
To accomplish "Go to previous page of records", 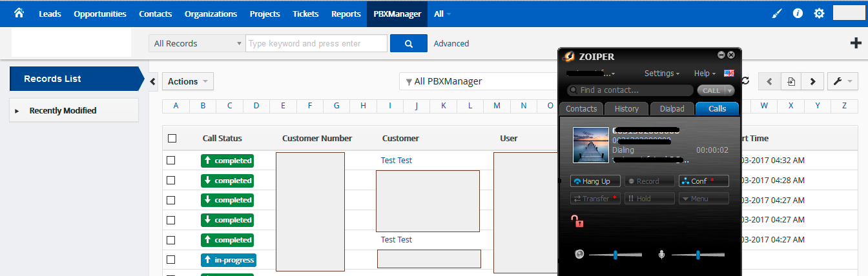I will click(769, 81).
